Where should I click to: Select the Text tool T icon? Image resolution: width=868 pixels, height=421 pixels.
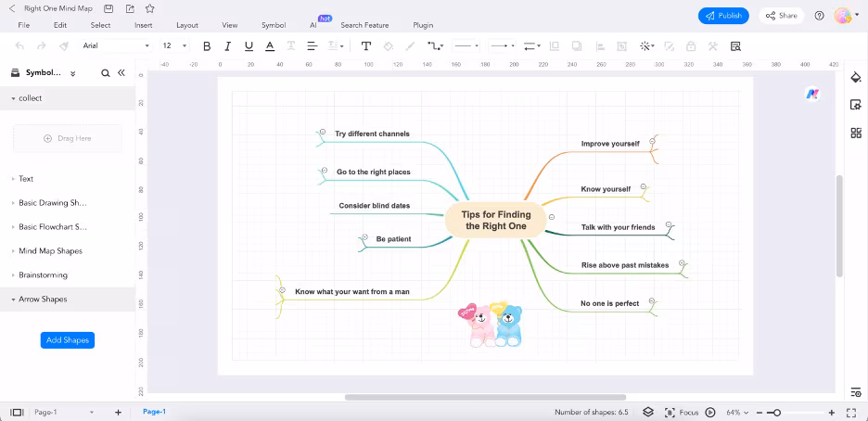click(x=366, y=46)
